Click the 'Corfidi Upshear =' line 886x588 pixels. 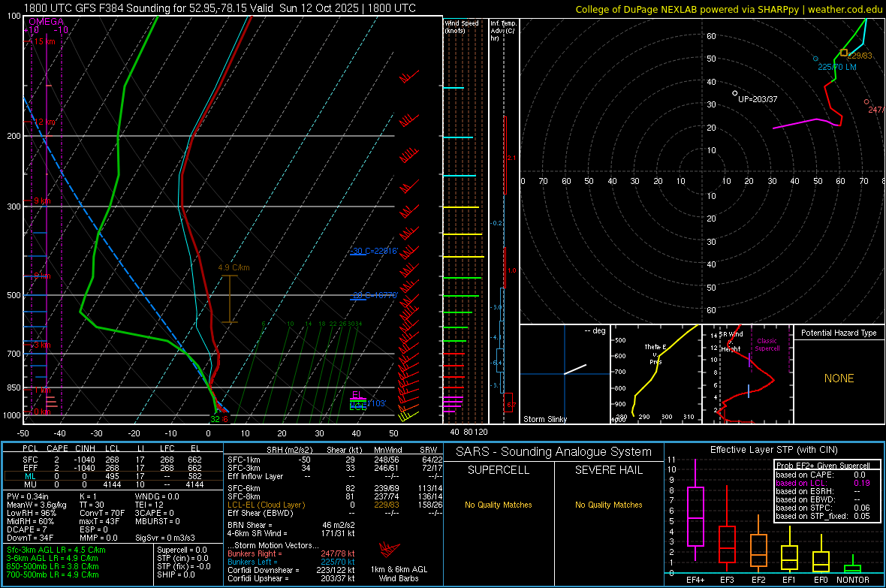[291, 578]
